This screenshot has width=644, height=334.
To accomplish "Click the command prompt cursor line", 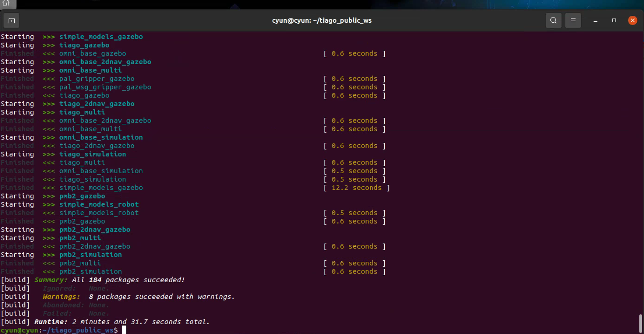I will (x=64, y=330).
